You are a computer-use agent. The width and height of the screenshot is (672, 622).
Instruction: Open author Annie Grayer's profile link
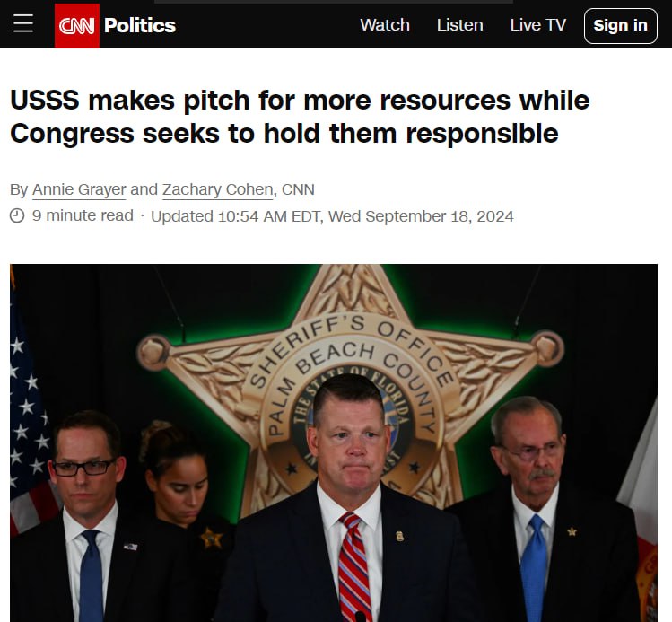click(x=79, y=189)
